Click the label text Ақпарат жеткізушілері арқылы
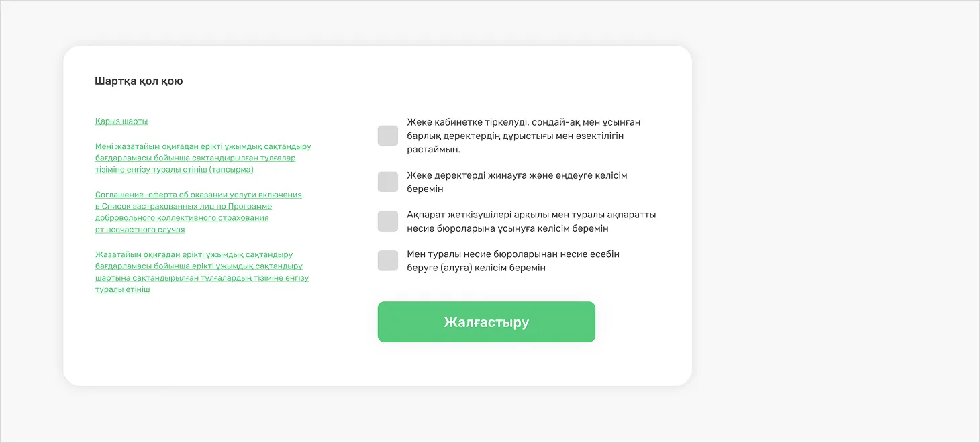Viewport: 980px width, 443px height. pos(531,222)
